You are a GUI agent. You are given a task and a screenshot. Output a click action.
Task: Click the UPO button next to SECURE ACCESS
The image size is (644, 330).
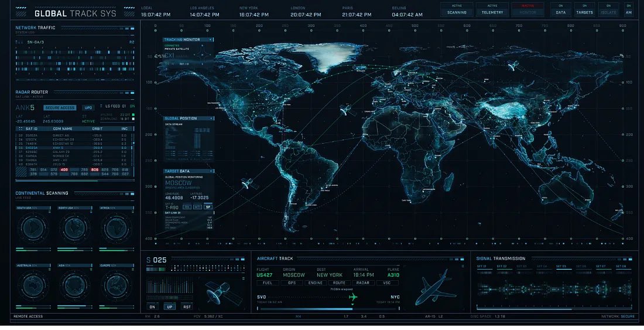pos(88,108)
